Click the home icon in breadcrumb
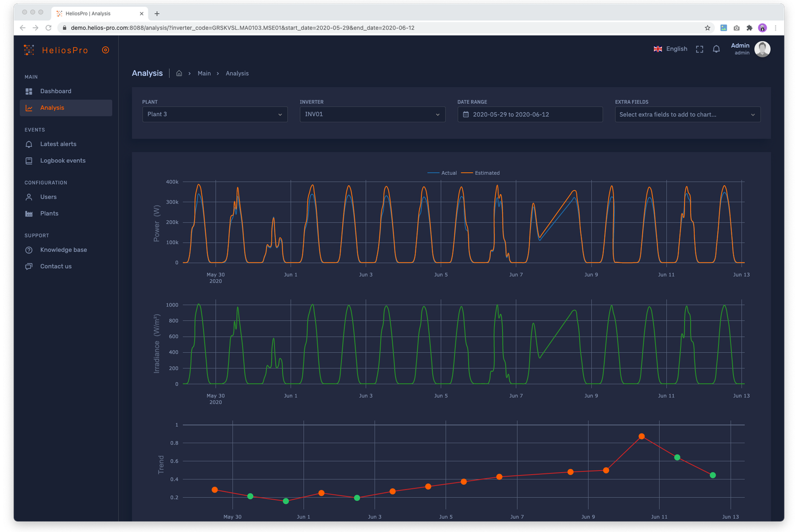The width and height of the screenshot is (798, 532). coord(179,73)
